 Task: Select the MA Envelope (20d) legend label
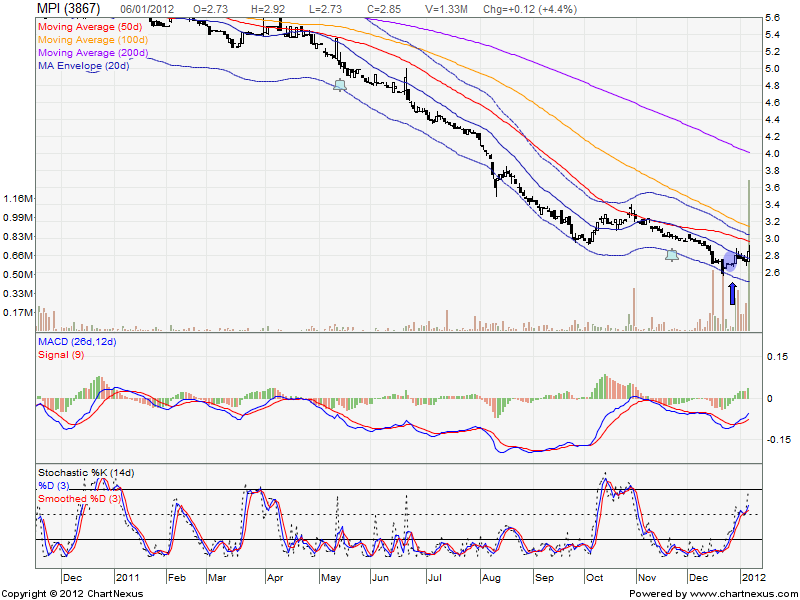coord(82,67)
